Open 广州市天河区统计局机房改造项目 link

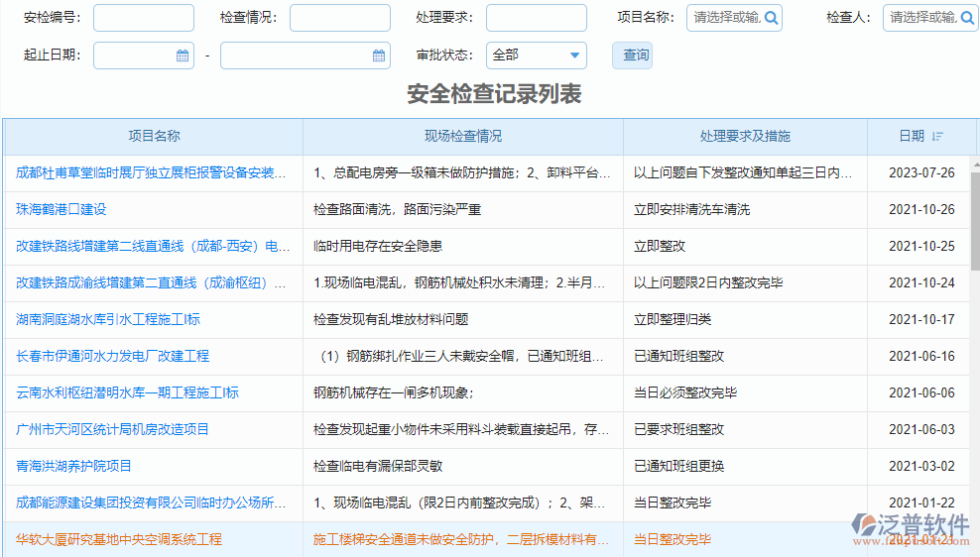point(112,429)
